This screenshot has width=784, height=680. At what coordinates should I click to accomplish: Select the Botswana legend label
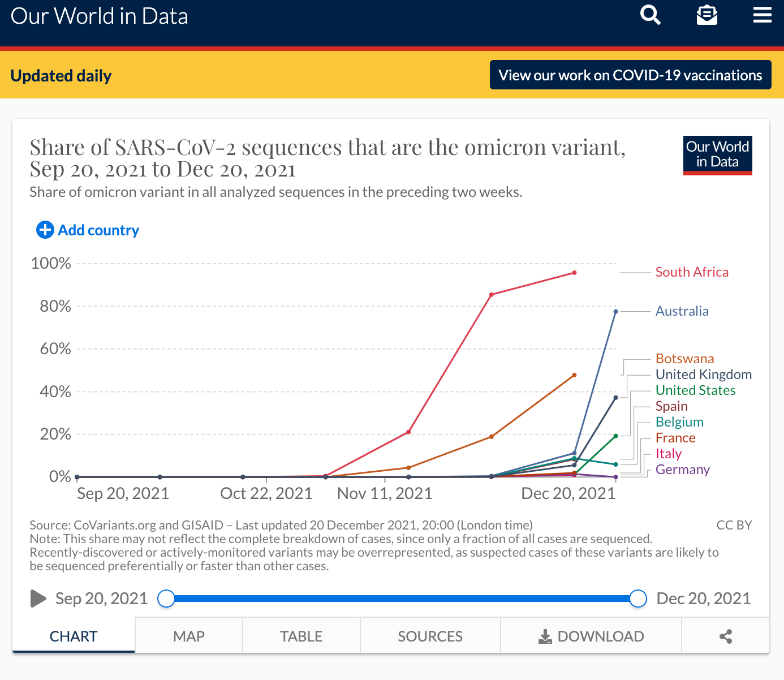685,359
